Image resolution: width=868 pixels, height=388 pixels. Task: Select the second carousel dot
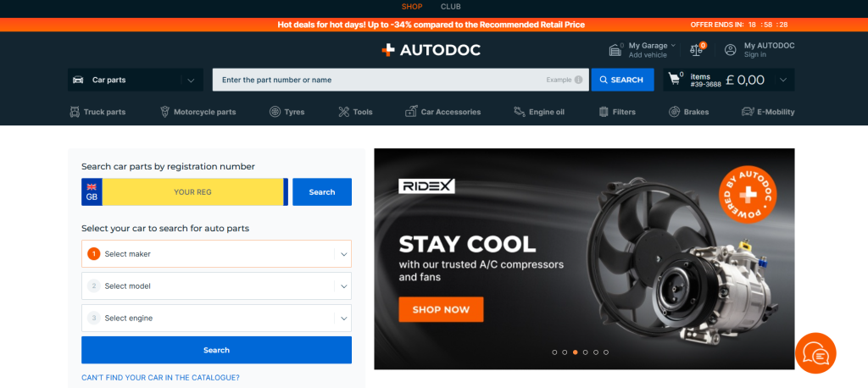coord(565,352)
